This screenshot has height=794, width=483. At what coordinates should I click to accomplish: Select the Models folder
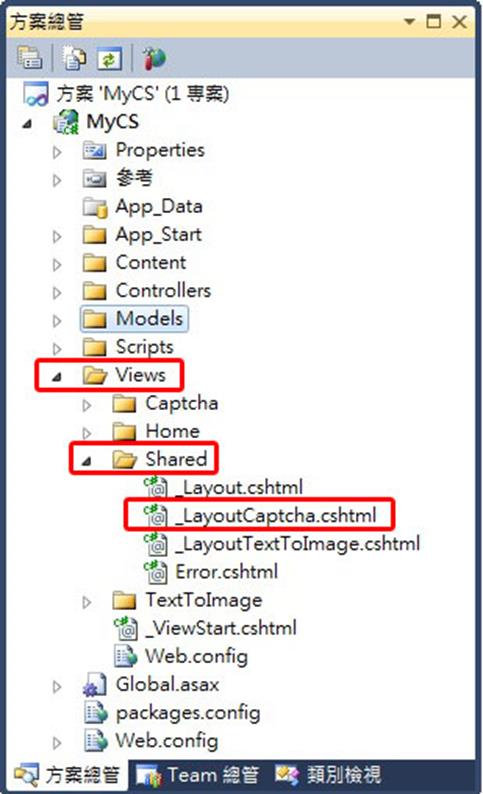coord(134,319)
